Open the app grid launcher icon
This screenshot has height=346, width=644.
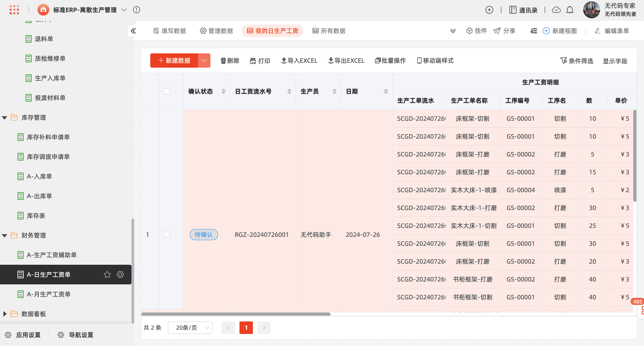click(x=14, y=10)
